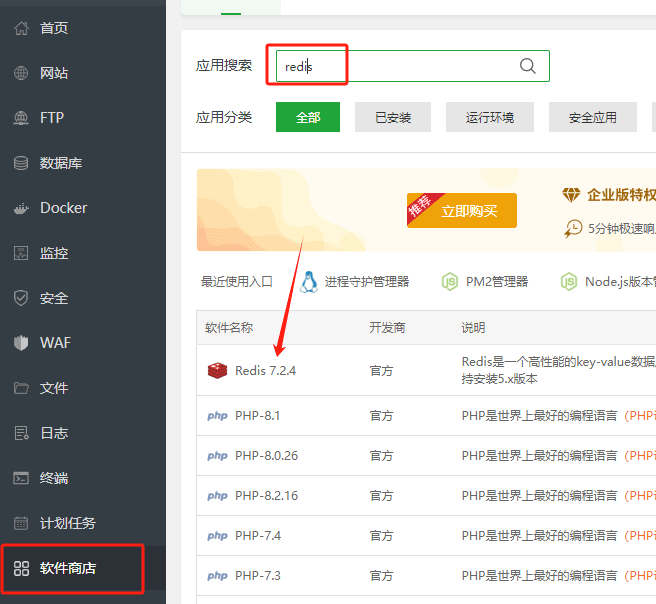Click the Docker whale sidebar icon
This screenshot has width=656, height=604.
tap(21, 208)
